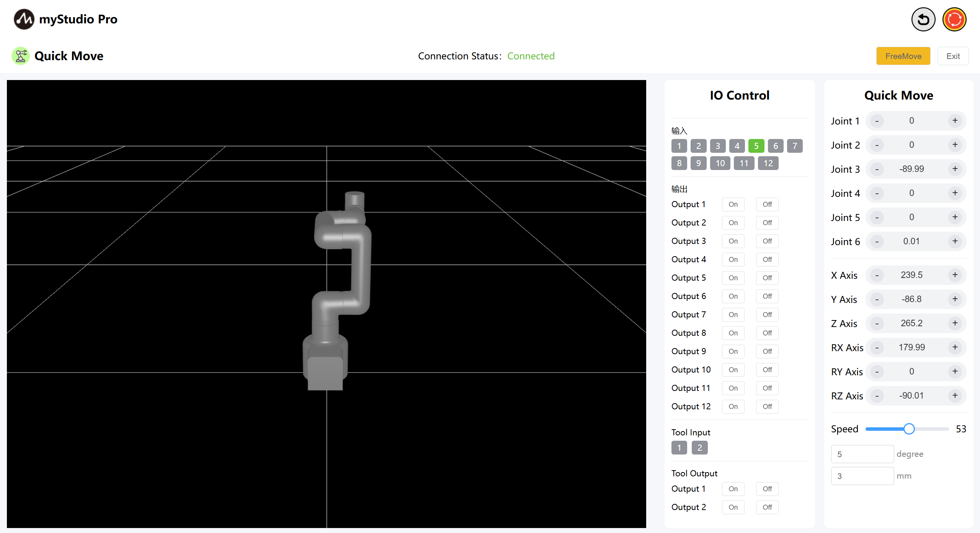The width and height of the screenshot is (980, 533).
Task: Decrease the Joint 6 value
Action: (877, 242)
